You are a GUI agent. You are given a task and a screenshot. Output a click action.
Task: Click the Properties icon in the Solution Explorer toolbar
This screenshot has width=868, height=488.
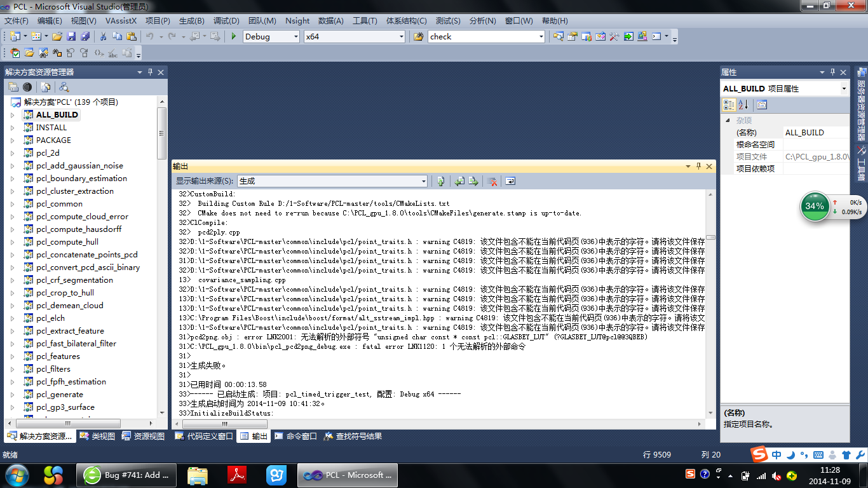tap(13, 87)
